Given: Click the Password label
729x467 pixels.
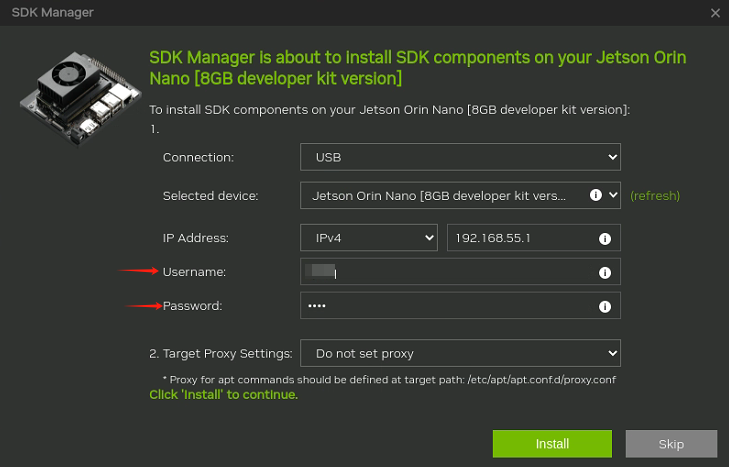Looking at the screenshot, I should [x=192, y=306].
